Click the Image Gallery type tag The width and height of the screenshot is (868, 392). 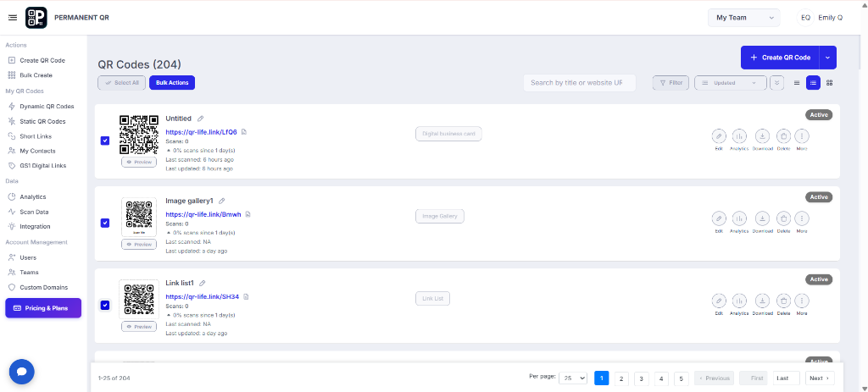pyautogui.click(x=440, y=216)
